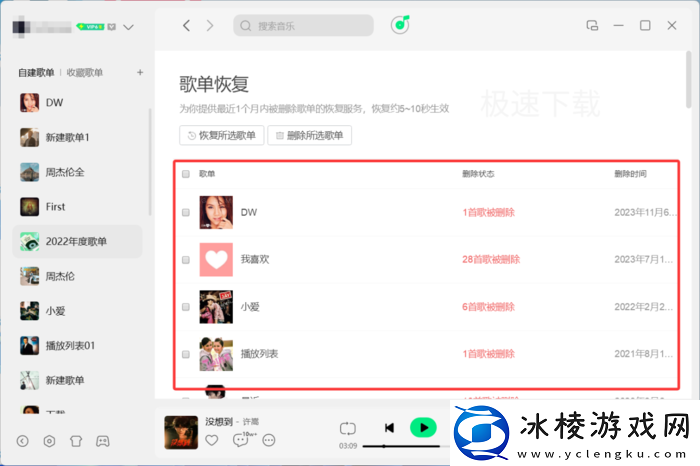This screenshot has height=466, width=700.
Task: Tick the select-all checkbox in table header
Action: (x=186, y=174)
